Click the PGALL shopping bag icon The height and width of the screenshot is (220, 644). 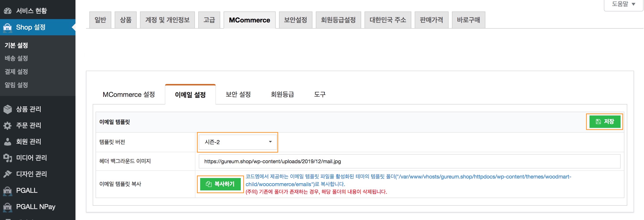click(x=7, y=190)
